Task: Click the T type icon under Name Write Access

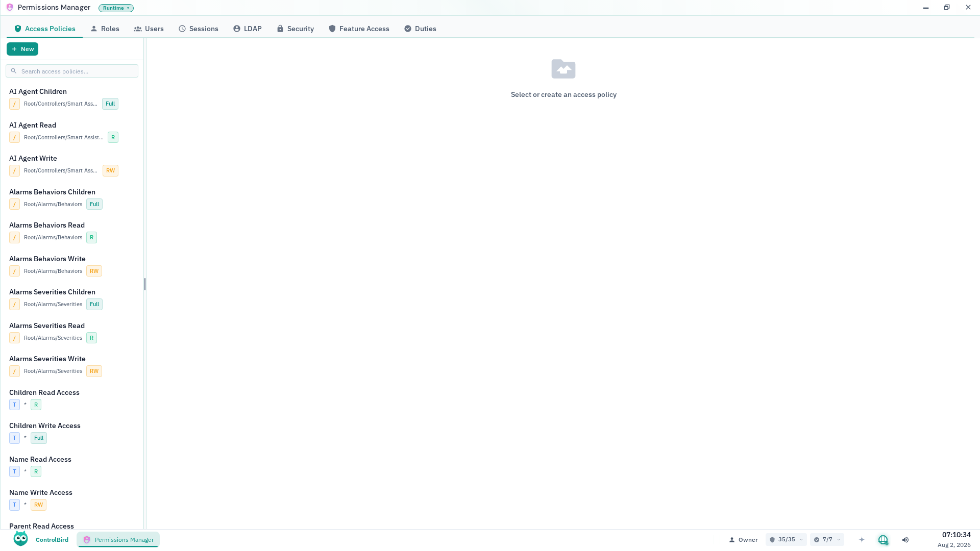Action: pyautogui.click(x=14, y=505)
